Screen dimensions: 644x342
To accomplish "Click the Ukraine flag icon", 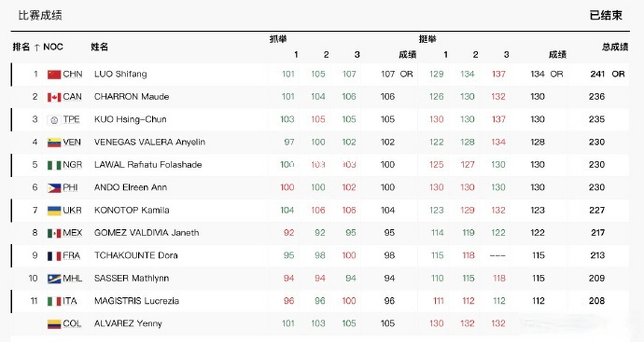I will [x=54, y=211].
